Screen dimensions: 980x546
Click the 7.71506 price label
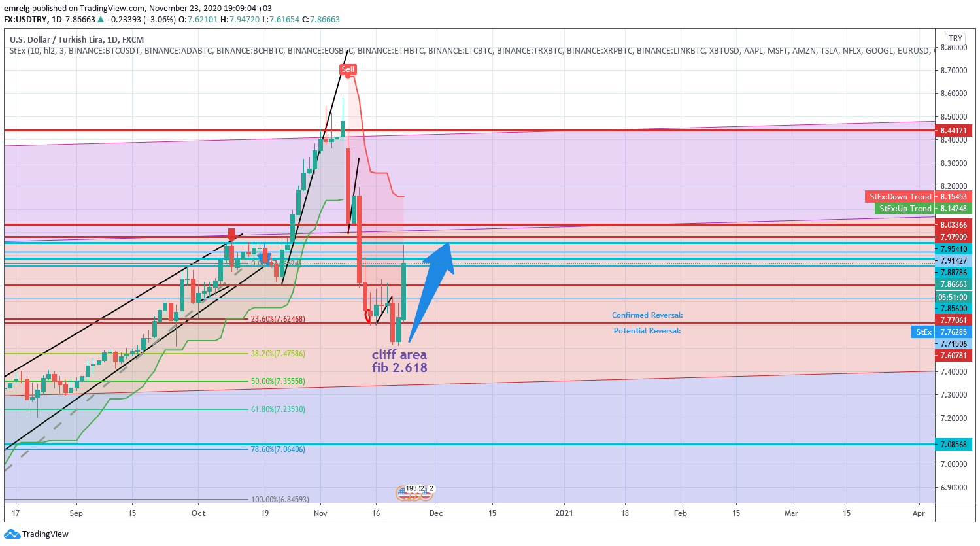tap(954, 344)
